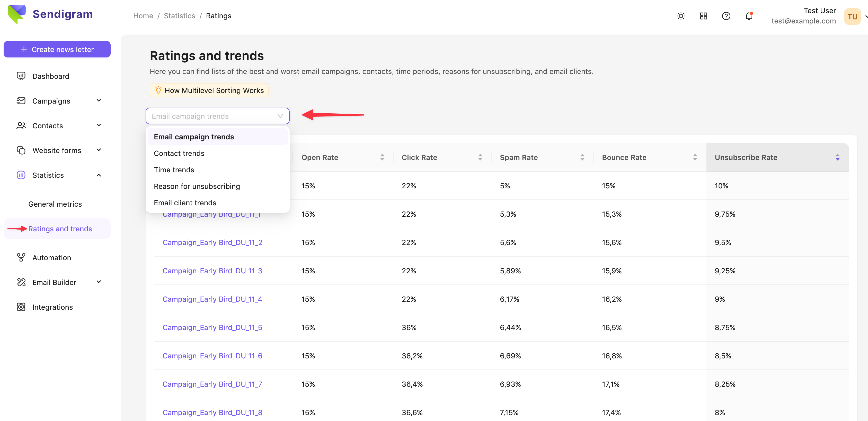The height and width of the screenshot is (421, 868).
Task: Open the apps grid icon in header
Action: coord(703,16)
